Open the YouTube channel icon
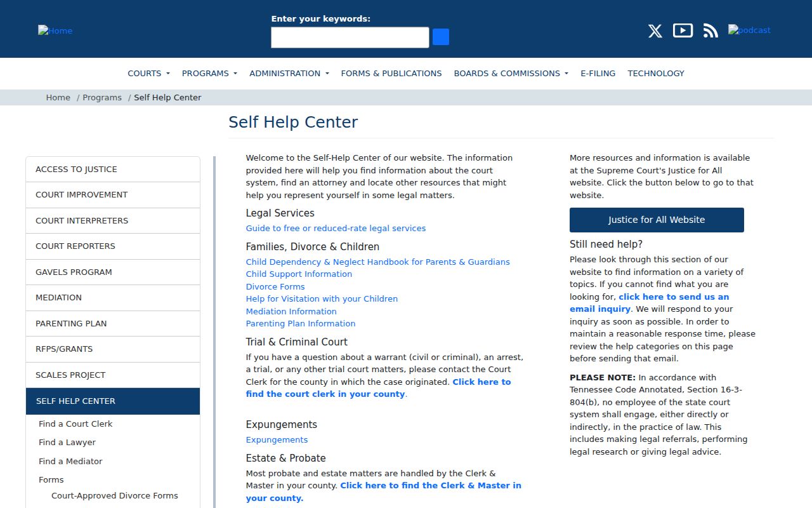 683,30
